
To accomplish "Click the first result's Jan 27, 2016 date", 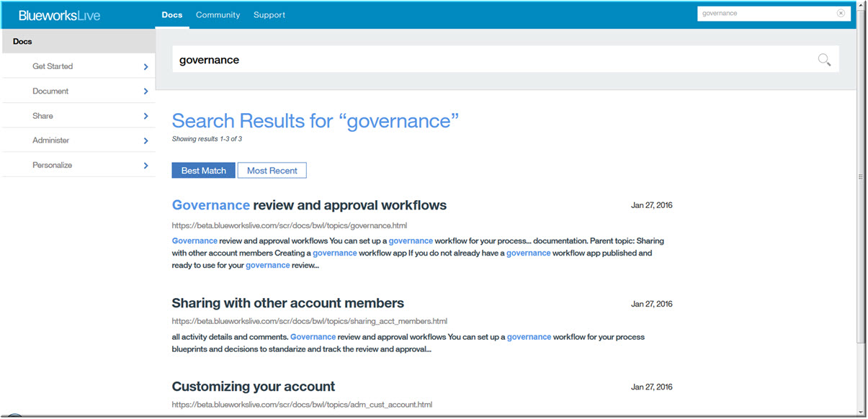I will click(x=652, y=205).
